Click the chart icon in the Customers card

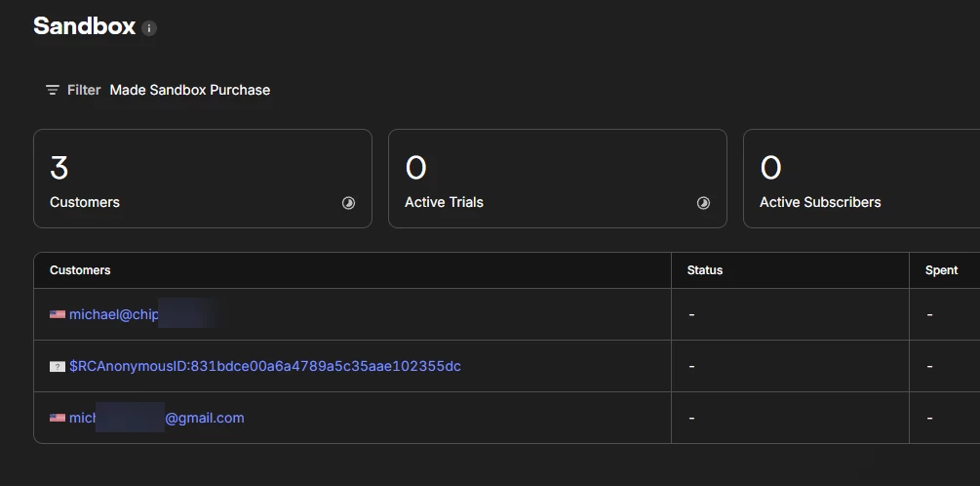[x=348, y=203]
